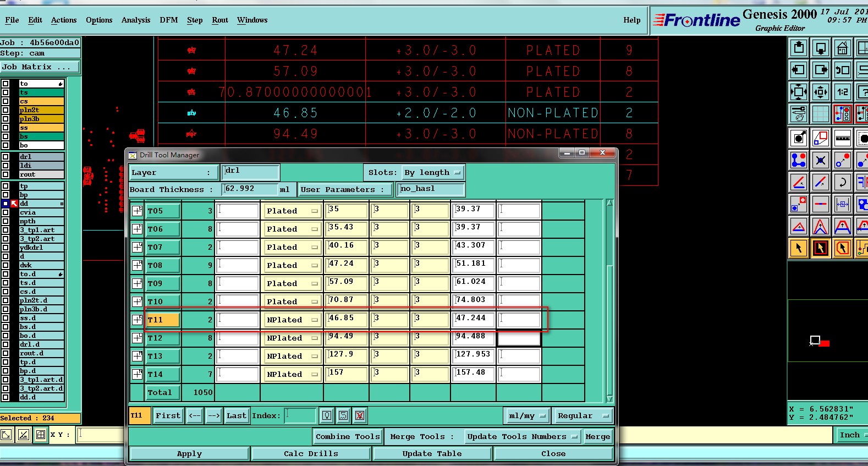This screenshot has width=868, height=466.
Task: Open the DFM menu
Action: 169,20
